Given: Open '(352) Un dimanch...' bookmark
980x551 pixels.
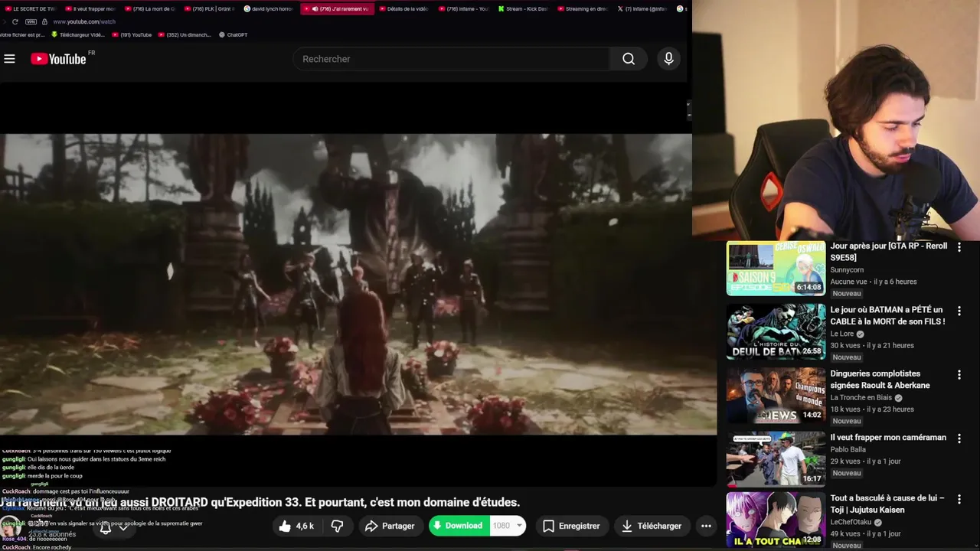Looking at the screenshot, I should 184,34.
